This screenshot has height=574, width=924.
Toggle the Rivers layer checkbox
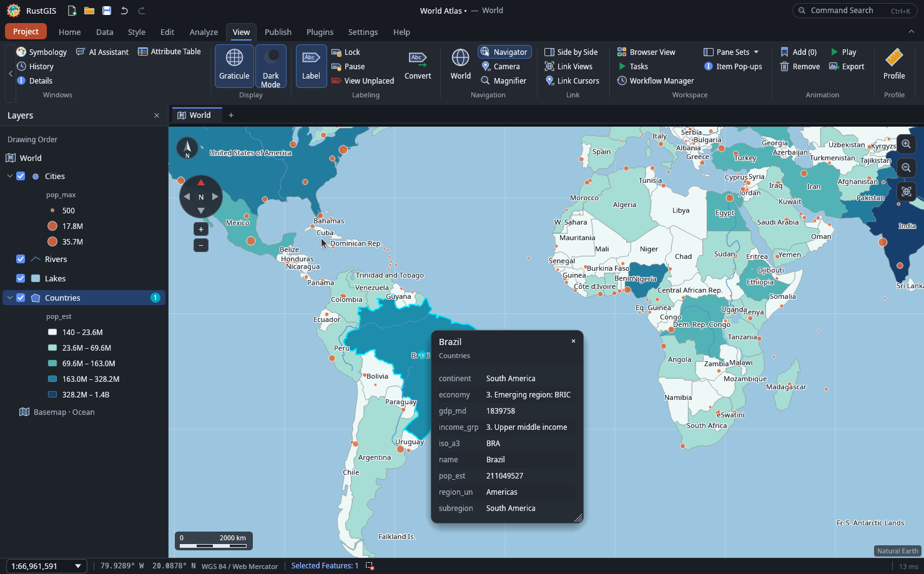click(21, 259)
